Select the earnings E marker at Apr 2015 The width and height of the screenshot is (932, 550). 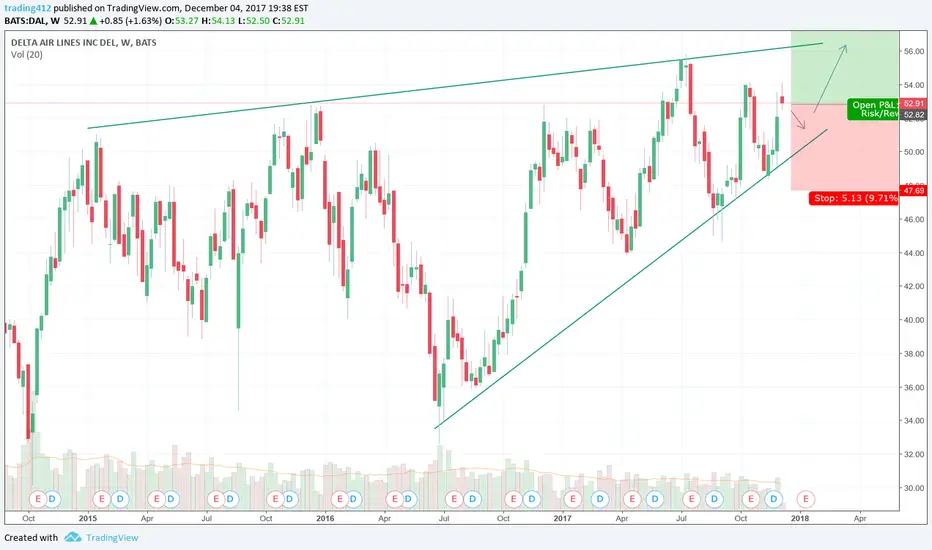pos(157,499)
